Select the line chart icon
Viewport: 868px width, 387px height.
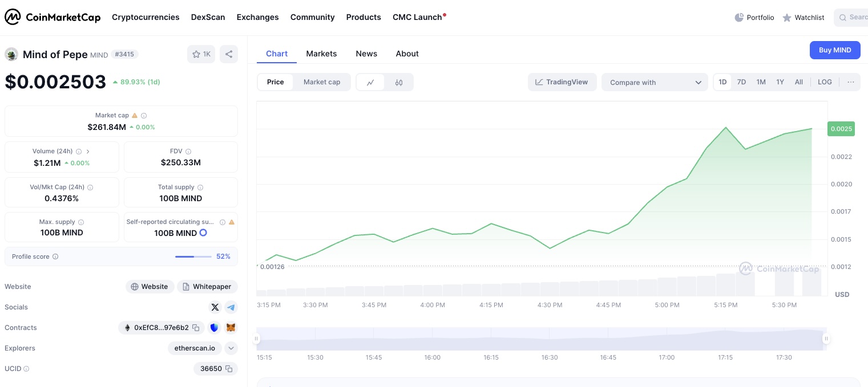pos(371,82)
